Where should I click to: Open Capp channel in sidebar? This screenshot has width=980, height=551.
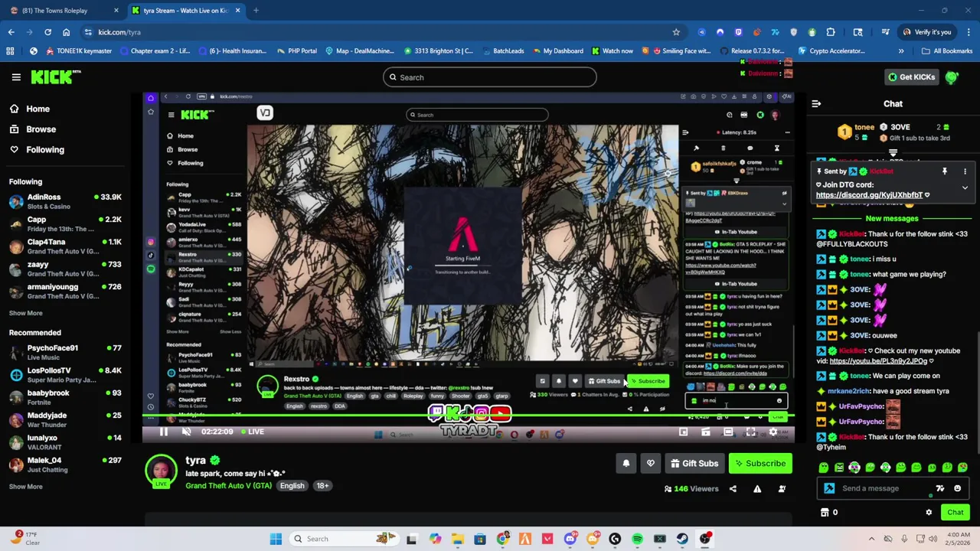tap(64, 223)
